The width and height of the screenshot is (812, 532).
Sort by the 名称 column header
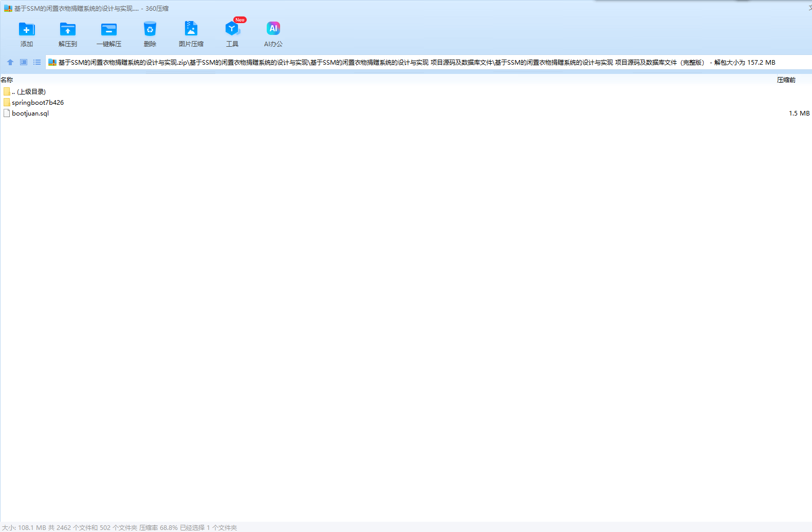click(x=7, y=80)
